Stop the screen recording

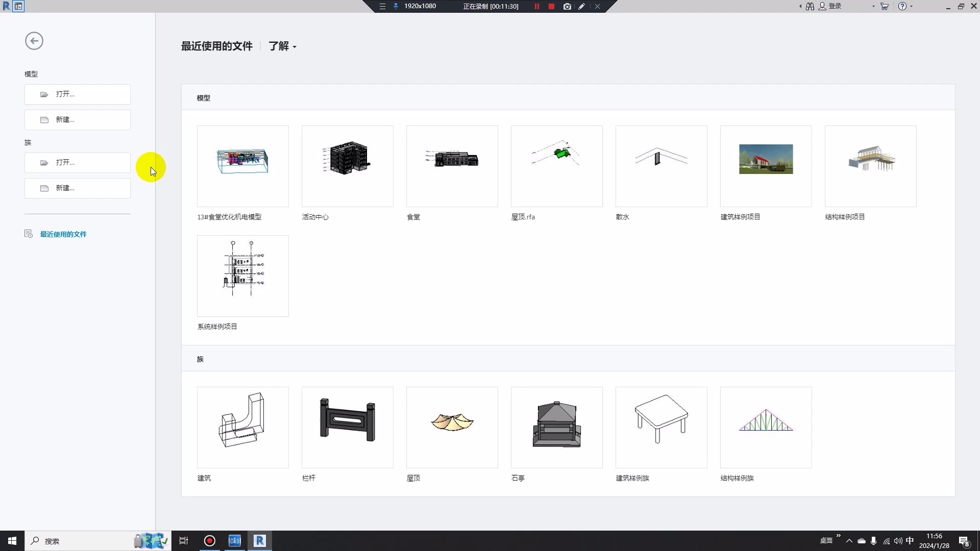click(551, 7)
